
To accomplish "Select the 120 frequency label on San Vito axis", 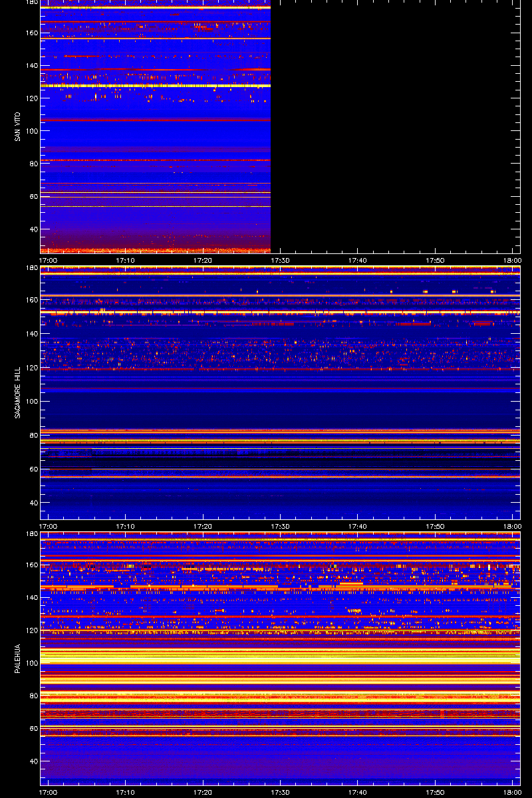I will 31,98.
